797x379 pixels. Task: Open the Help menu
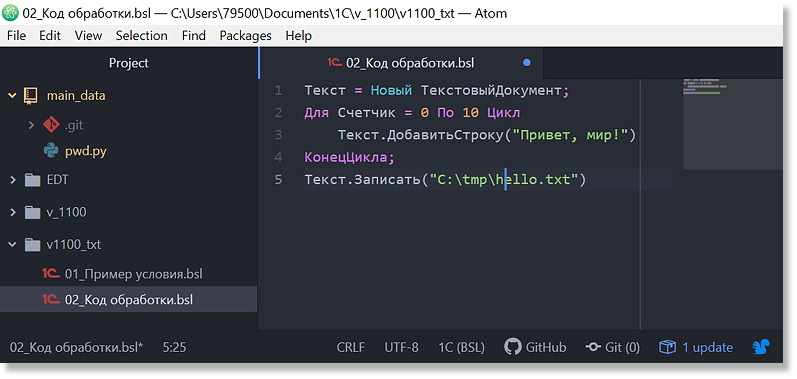[x=298, y=36]
